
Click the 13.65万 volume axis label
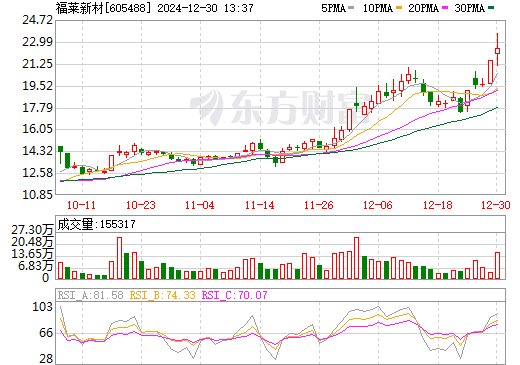(x=32, y=254)
